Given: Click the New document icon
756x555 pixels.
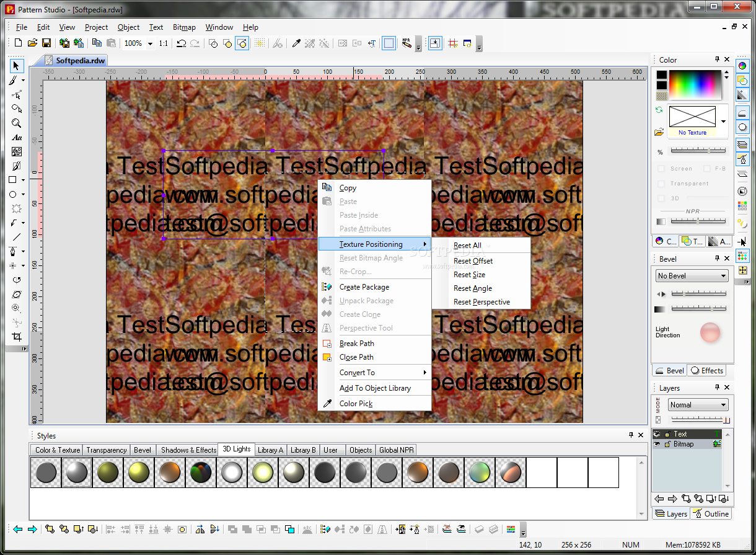Looking at the screenshot, I should click(18, 43).
